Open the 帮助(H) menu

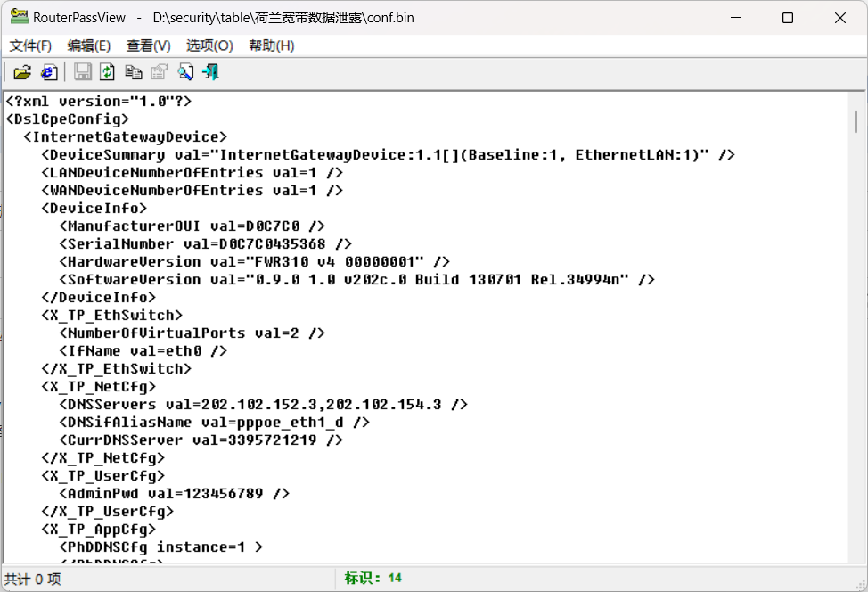(271, 45)
